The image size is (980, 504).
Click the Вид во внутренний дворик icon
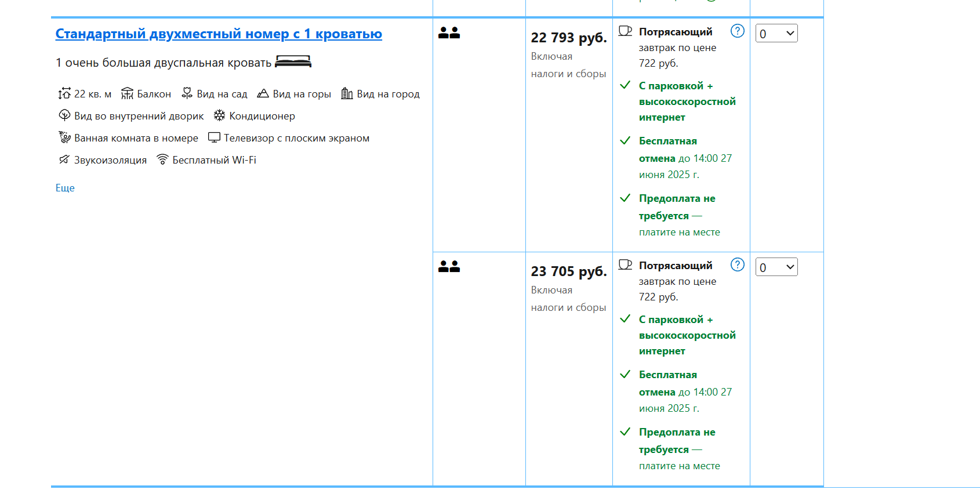pos(64,115)
